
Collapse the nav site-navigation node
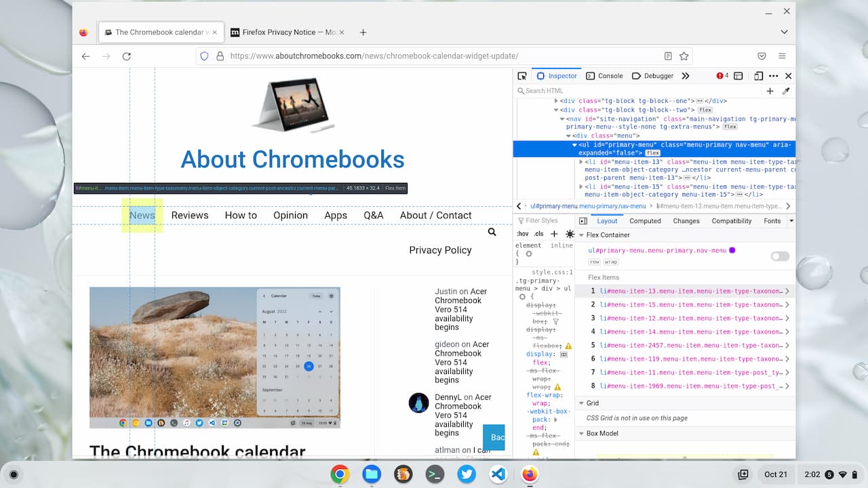point(563,119)
